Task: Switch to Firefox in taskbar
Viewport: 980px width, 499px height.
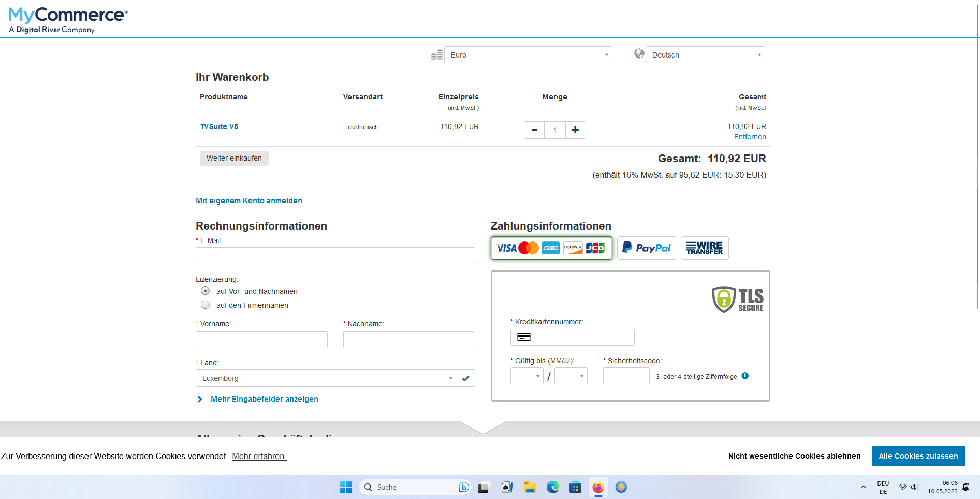Action: [x=598, y=487]
